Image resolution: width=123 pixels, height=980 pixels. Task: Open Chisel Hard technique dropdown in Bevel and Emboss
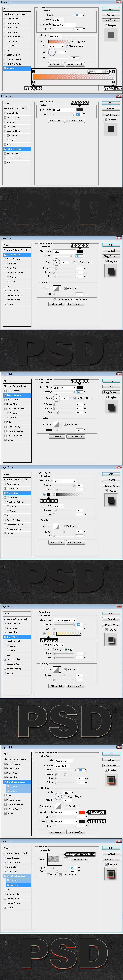[x=62, y=766]
